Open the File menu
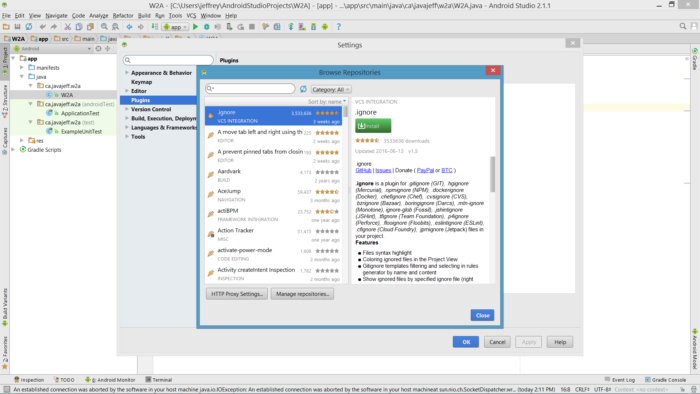The height and width of the screenshot is (394, 700). point(6,16)
